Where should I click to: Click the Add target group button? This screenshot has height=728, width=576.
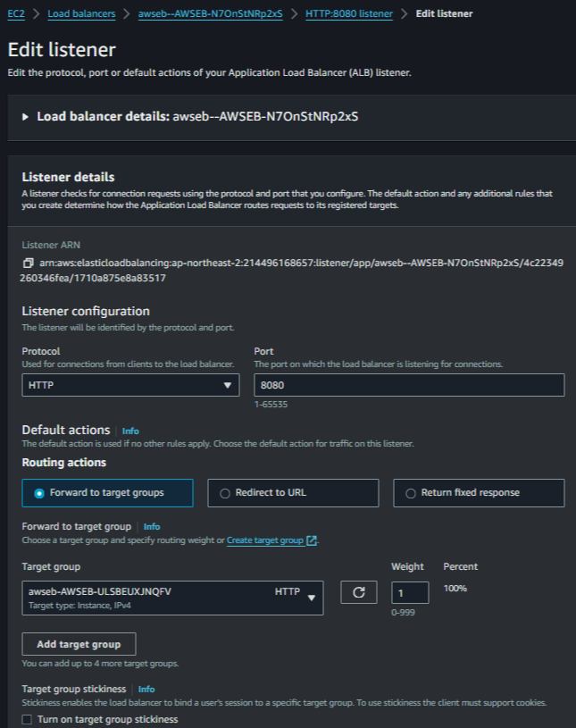pyautogui.click(x=79, y=644)
